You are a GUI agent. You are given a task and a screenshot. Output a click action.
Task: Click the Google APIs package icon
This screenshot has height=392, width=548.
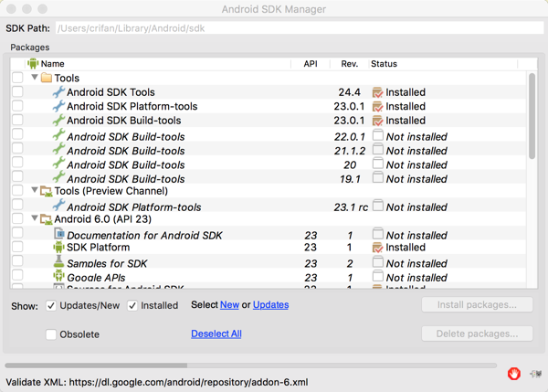pos(59,277)
